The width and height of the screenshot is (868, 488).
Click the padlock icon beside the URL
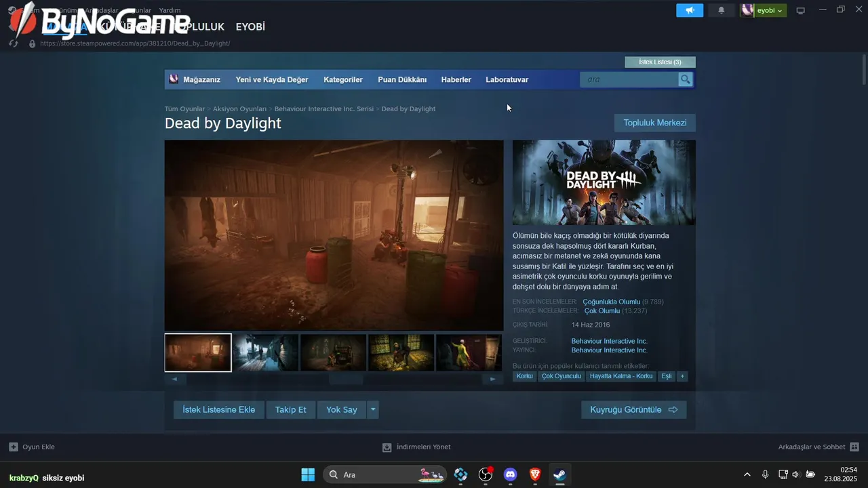pyautogui.click(x=32, y=43)
